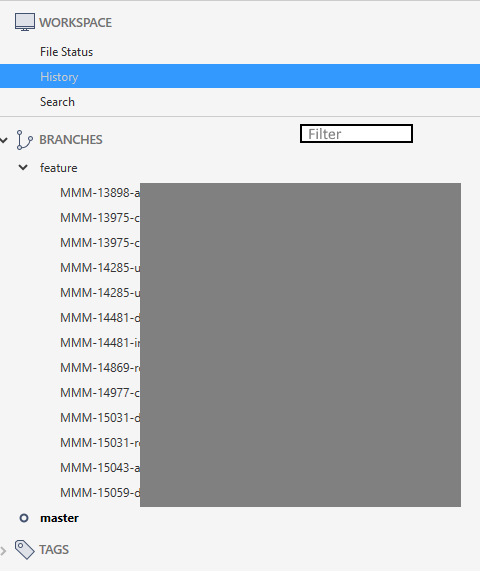Collapse the feature folder
Viewport: 480px width, 571px height.
pos(23,168)
